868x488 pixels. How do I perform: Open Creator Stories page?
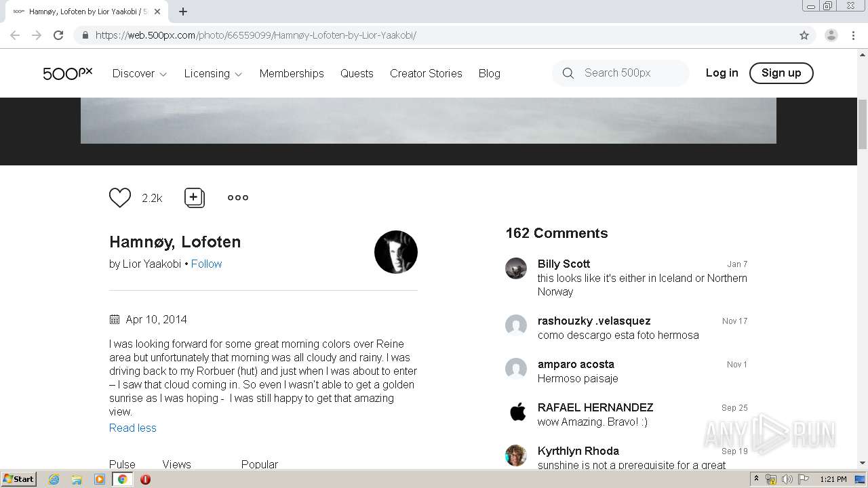click(x=426, y=73)
